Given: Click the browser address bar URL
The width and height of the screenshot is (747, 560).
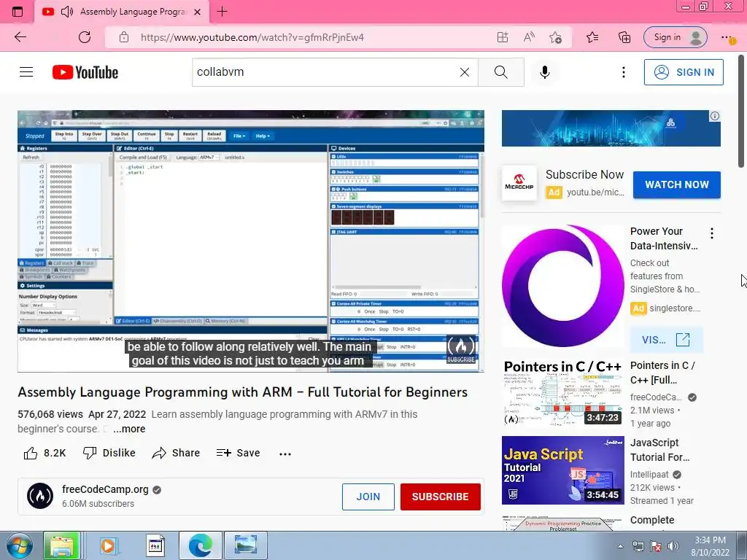Looking at the screenshot, I should click(x=252, y=37).
